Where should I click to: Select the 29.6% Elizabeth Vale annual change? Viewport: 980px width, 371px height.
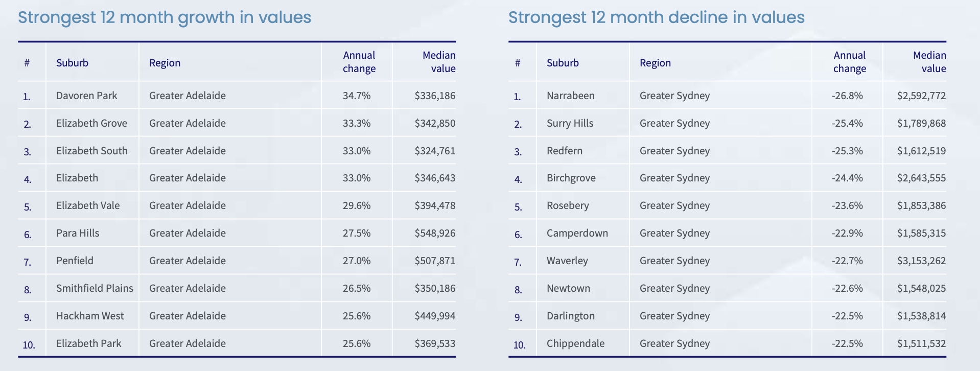[x=357, y=205]
